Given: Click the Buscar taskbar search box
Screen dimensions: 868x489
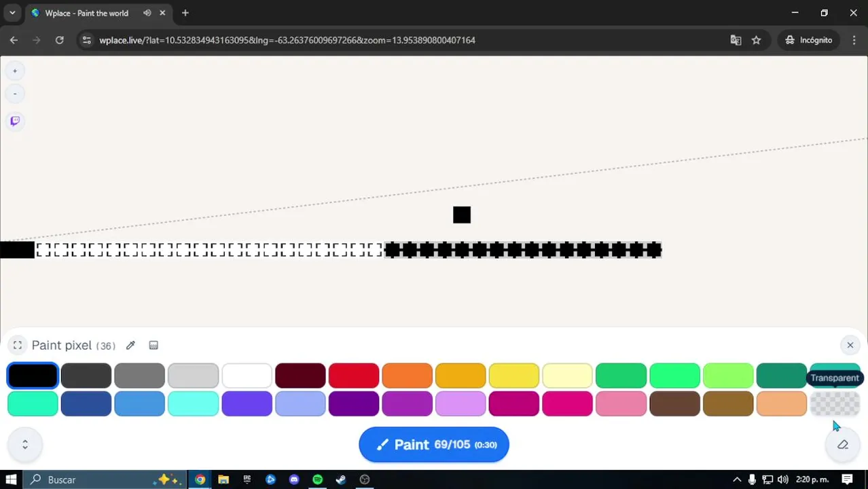Looking at the screenshot, I should (x=105, y=479).
